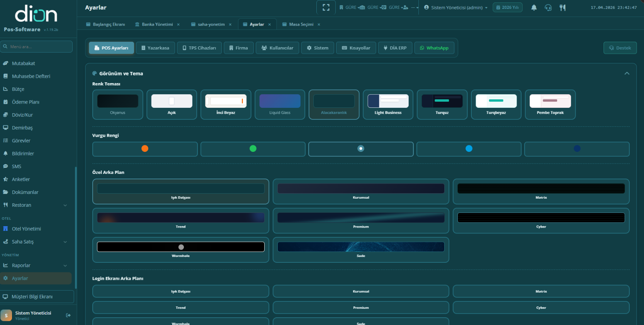Open the Kullanıcılar settings tab

[277, 48]
